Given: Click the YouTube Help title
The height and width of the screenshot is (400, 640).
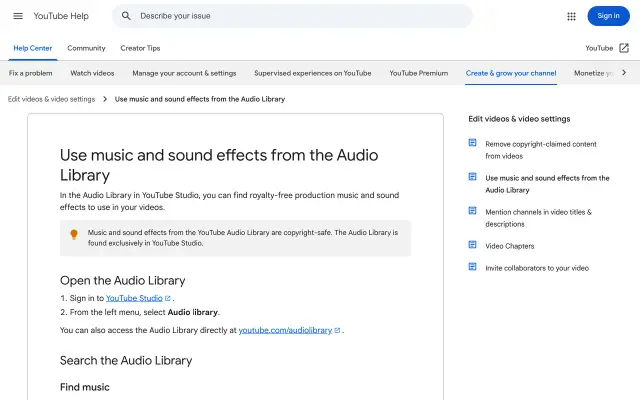Looking at the screenshot, I should coord(61,16).
